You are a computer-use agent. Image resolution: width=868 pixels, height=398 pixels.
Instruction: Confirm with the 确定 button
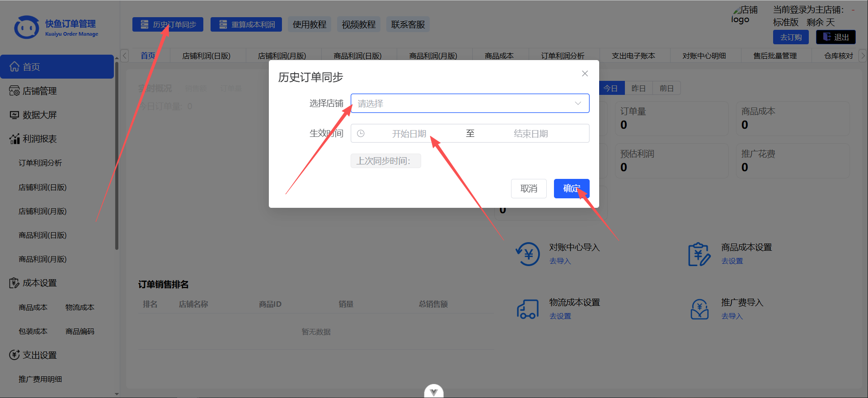tap(572, 188)
